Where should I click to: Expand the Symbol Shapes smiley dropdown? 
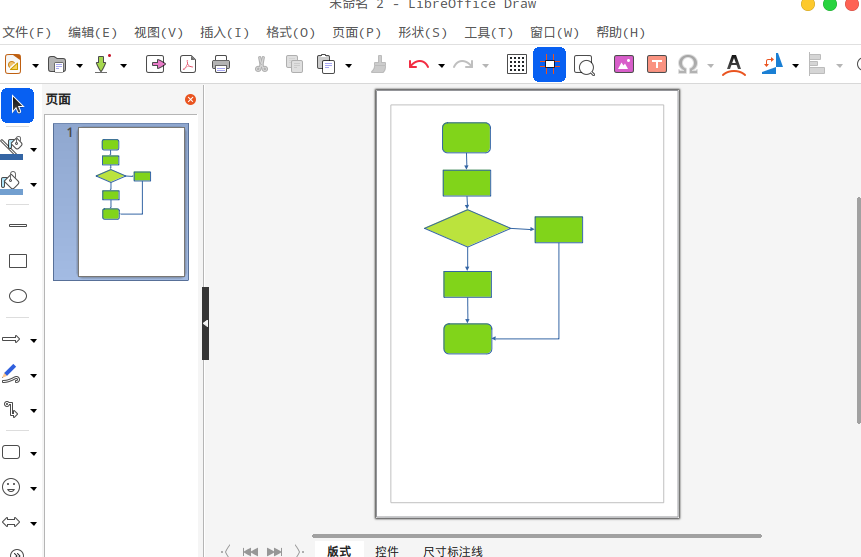click(x=34, y=489)
